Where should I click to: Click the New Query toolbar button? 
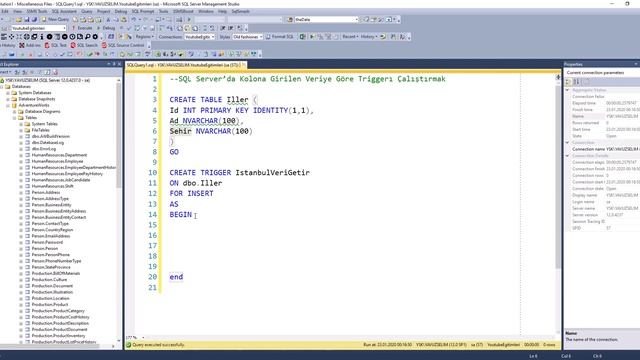(x=56, y=20)
